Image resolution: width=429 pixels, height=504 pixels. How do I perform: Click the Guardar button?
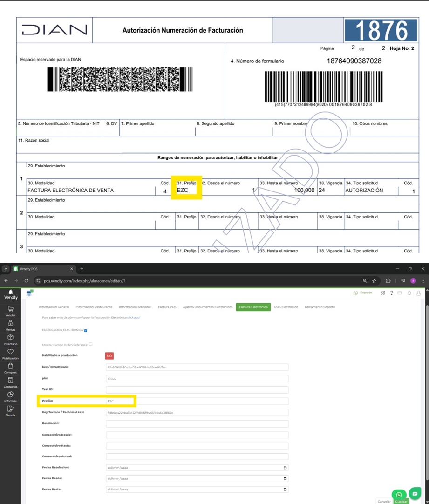(401, 501)
